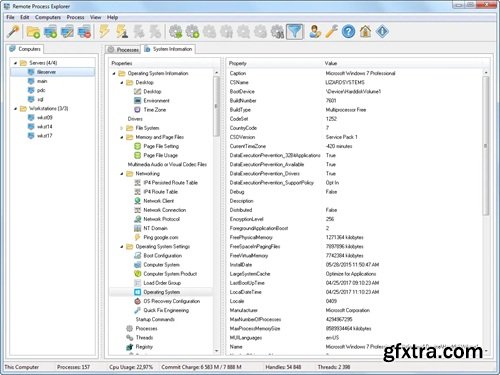This screenshot has height=375, width=500.
Task: Open settings via the wrench icon
Action: tap(332, 32)
